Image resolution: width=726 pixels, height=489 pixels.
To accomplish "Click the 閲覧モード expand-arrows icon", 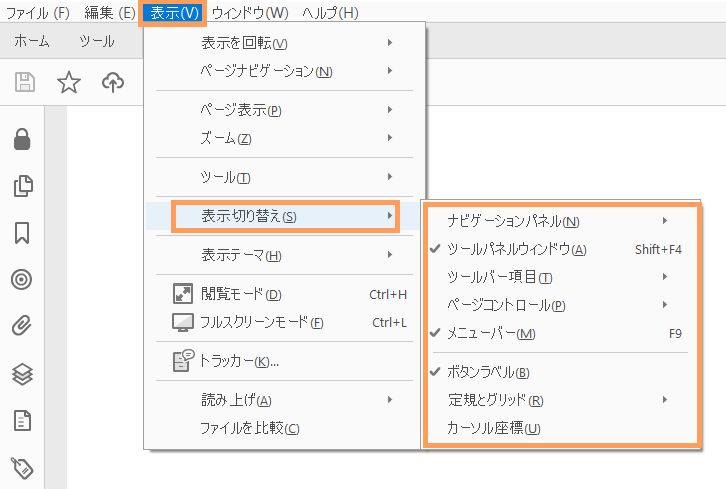I will (182, 294).
